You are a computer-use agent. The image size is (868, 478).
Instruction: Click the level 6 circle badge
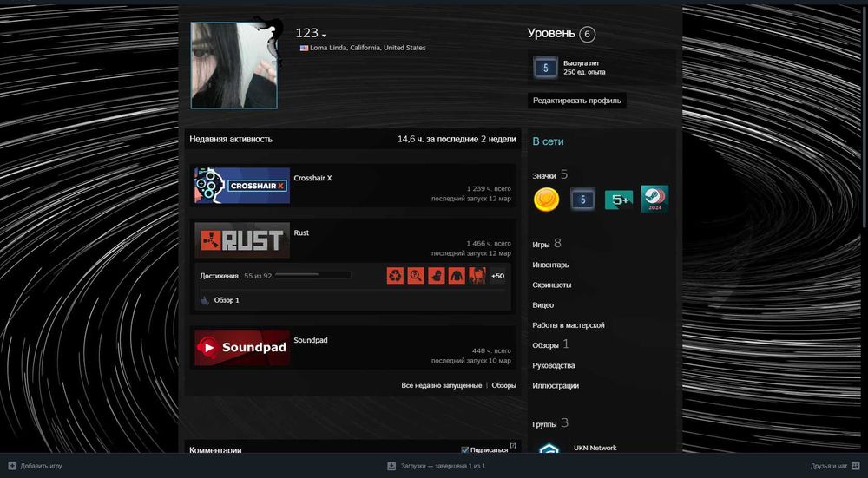[588, 35]
